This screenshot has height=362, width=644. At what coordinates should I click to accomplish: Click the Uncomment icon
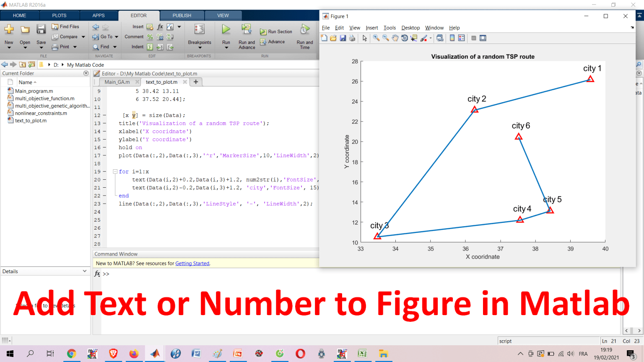pos(160,37)
